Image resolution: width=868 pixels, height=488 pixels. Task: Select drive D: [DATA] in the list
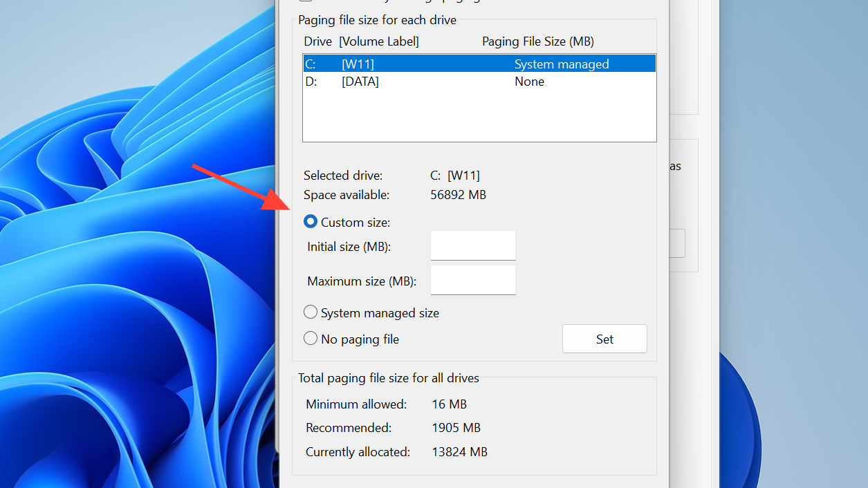360,82
